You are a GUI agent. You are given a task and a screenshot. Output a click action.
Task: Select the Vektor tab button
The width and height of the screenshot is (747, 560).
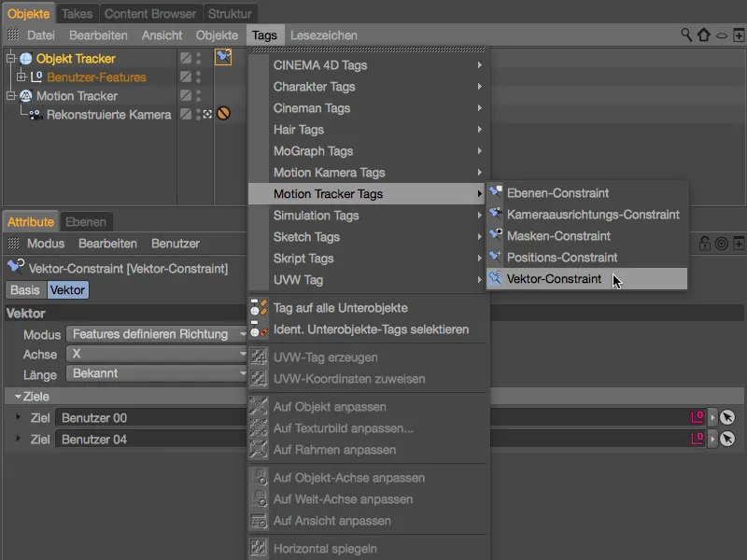point(67,289)
